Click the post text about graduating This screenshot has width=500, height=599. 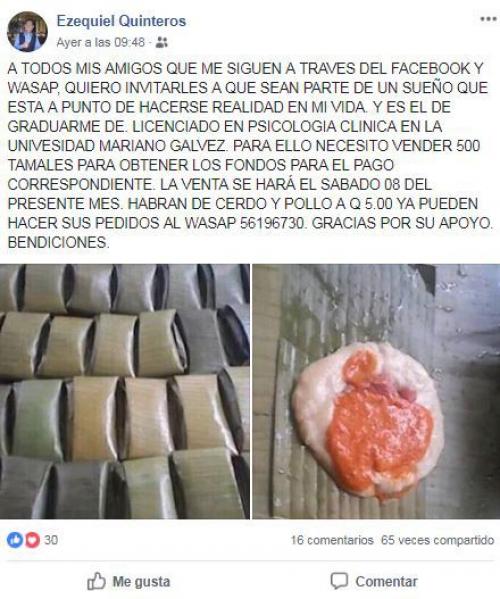coord(250,155)
